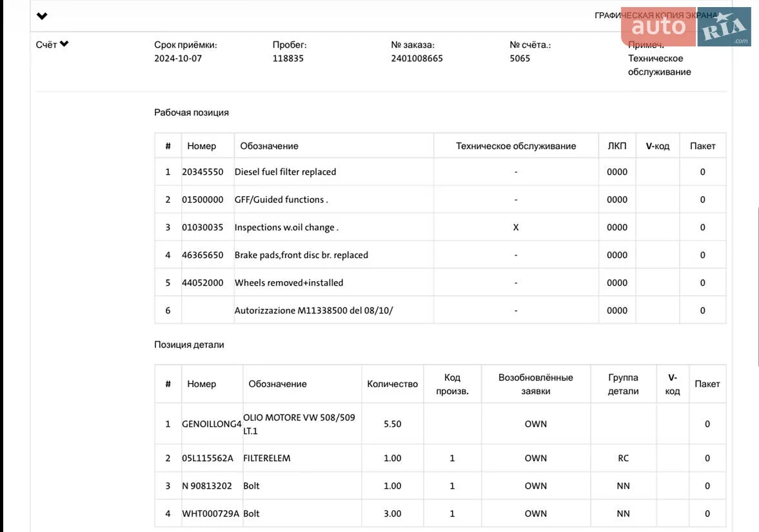Click the Позиция детали heading

[189, 344]
